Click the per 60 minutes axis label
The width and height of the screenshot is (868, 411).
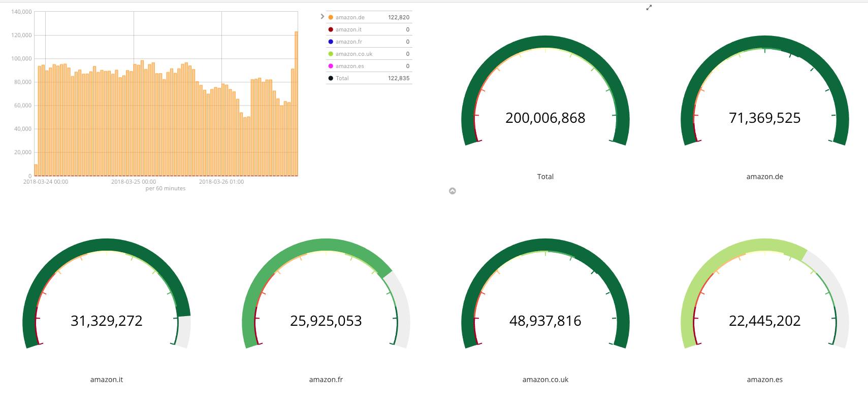pos(166,188)
